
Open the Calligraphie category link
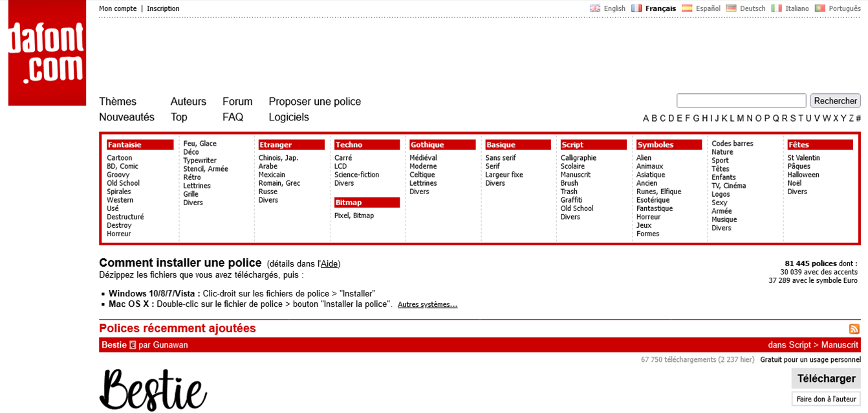click(x=578, y=158)
